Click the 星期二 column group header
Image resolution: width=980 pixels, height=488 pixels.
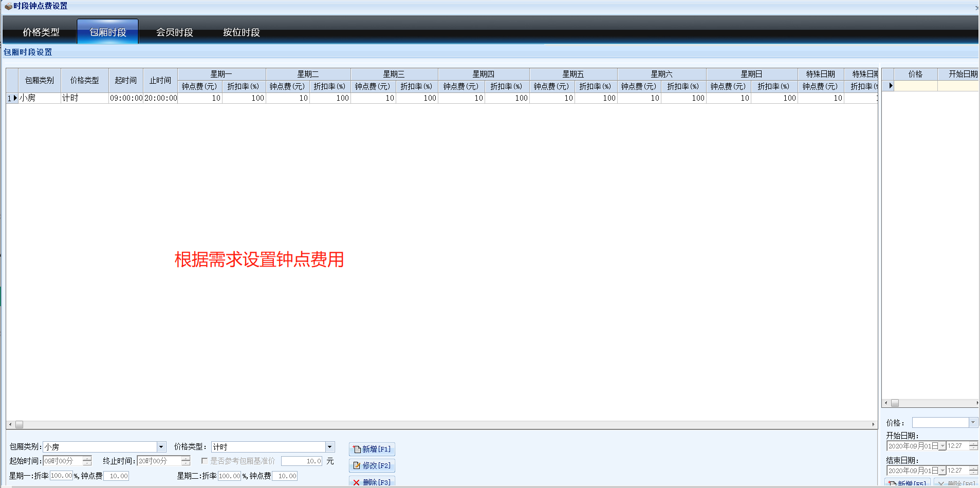[308, 74]
